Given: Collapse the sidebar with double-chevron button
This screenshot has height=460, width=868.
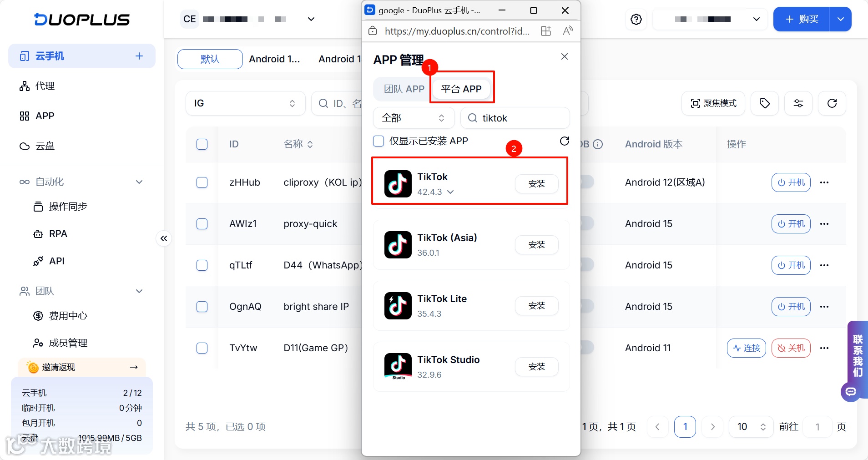Looking at the screenshot, I should (x=164, y=238).
